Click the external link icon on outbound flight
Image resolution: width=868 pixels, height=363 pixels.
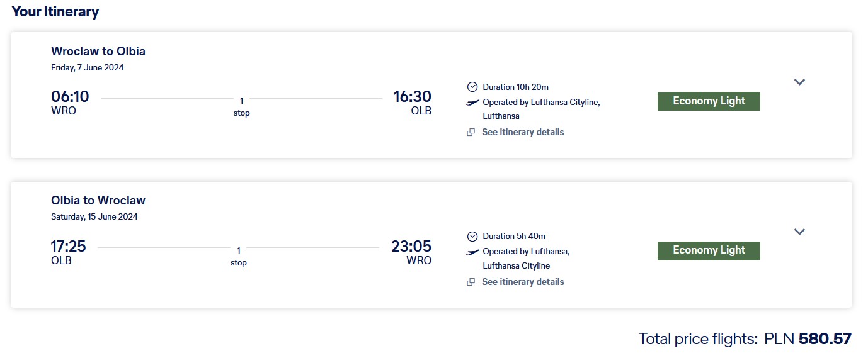point(471,132)
